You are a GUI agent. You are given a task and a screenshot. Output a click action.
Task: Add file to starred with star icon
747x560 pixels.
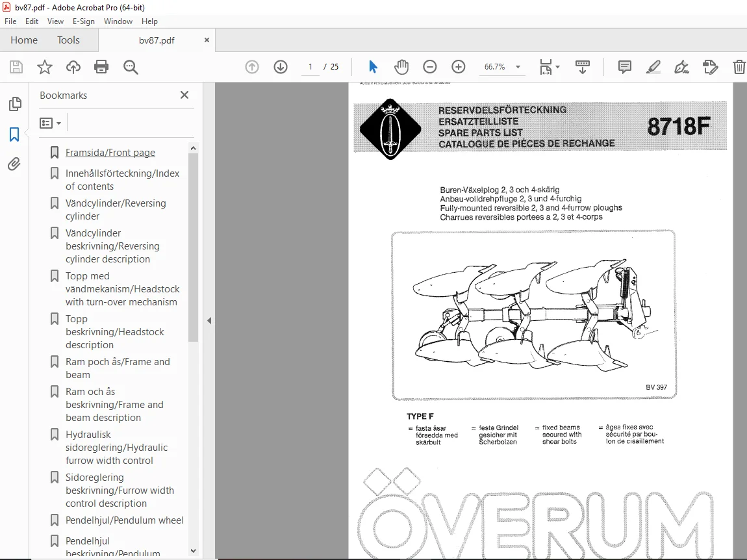tap(45, 67)
